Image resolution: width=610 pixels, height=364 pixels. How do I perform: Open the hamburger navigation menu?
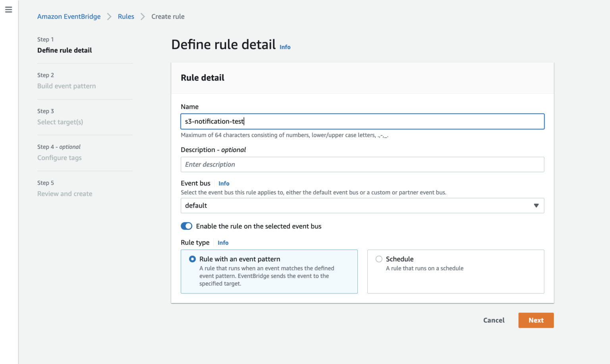(x=8, y=10)
